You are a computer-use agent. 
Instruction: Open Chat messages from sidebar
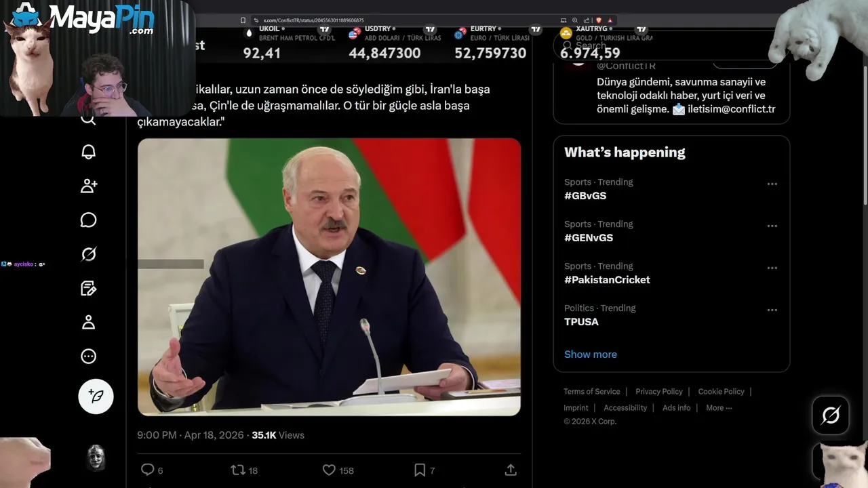pyautogui.click(x=89, y=220)
